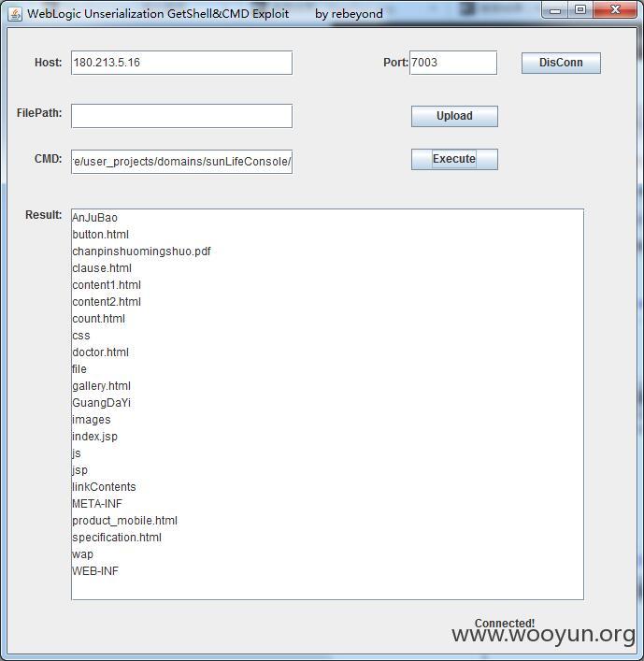Screen dimensions: 644x661
Task: Click the CMD: label
Action: tap(48, 159)
